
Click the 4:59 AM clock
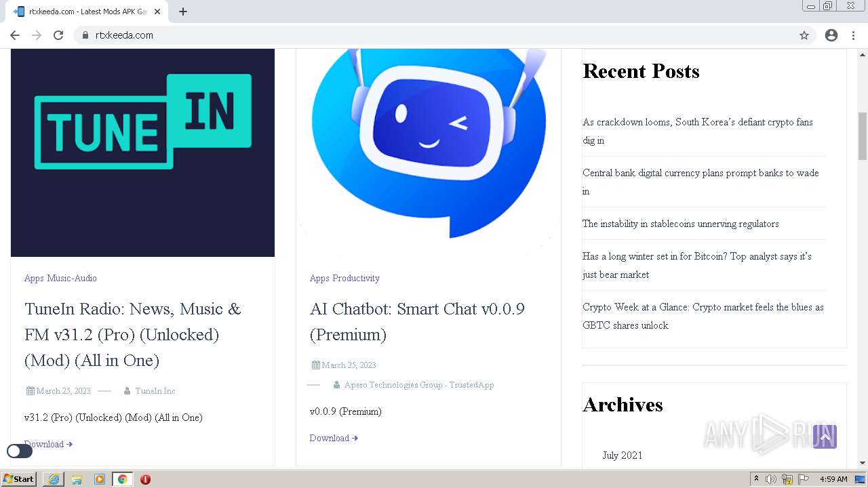click(833, 479)
